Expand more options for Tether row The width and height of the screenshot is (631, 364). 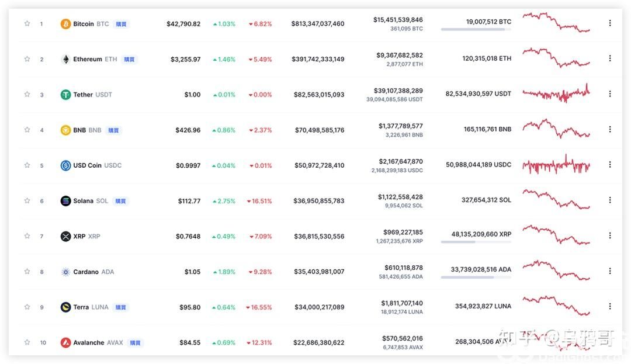(x=610, y=94)
